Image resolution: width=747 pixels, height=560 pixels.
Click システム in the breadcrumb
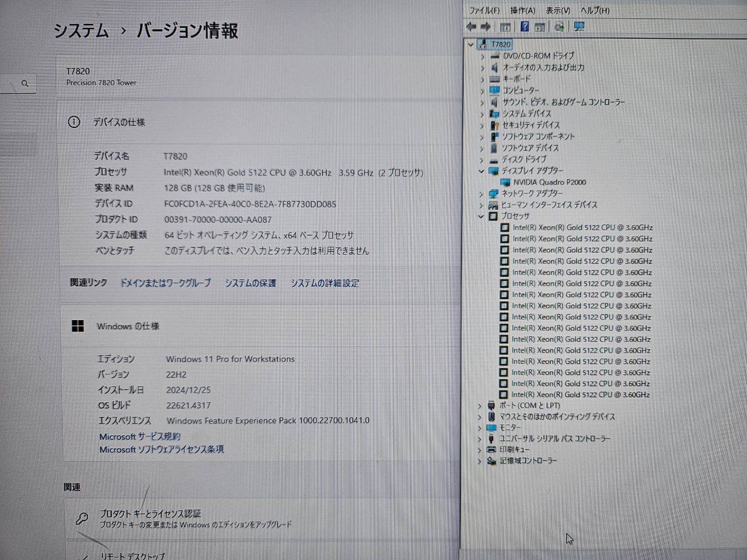click(x=81, y=30)
